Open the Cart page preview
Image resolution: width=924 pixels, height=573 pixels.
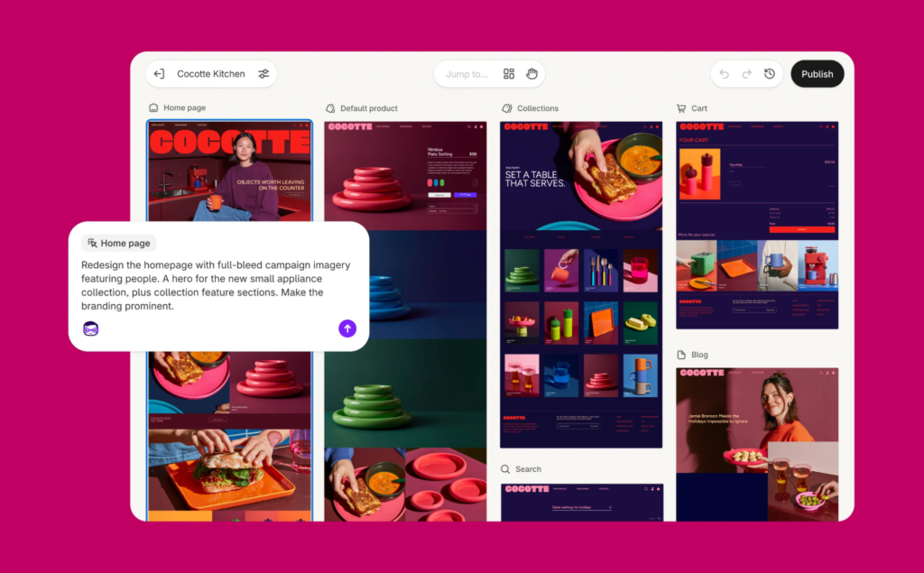(x=757, y=226)
